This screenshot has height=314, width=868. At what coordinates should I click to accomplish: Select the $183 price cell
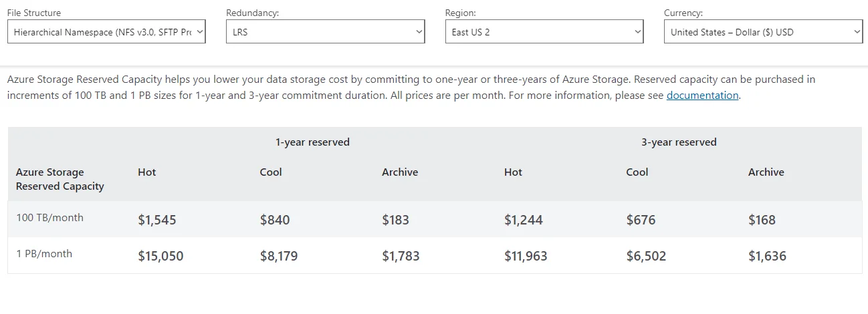click(x=395, y=220)
